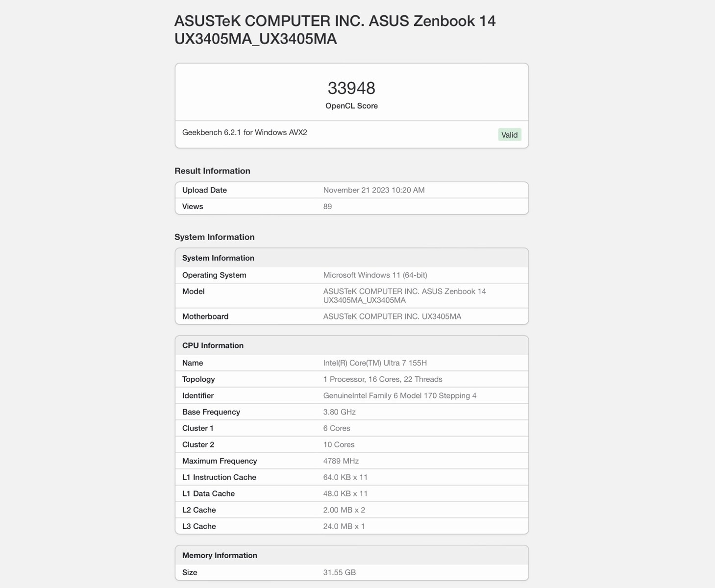Click the CPU Information table header
The width and height of the screenshot is (715, 588).
[213, 345]
